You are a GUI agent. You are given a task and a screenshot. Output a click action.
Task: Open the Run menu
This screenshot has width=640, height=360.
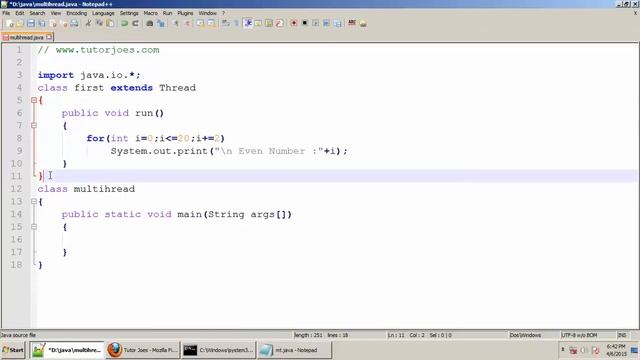167,13
